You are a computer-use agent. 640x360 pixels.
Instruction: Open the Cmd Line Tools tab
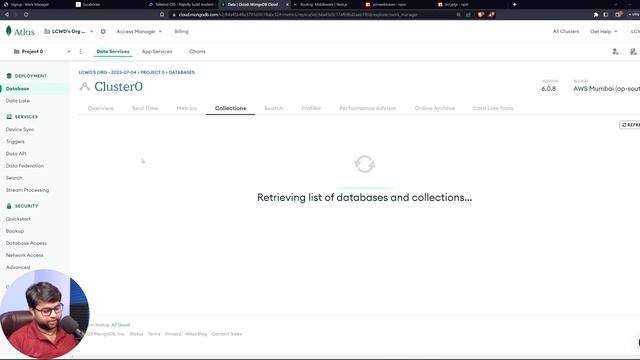pyautogui.click(x=493, y=108)
